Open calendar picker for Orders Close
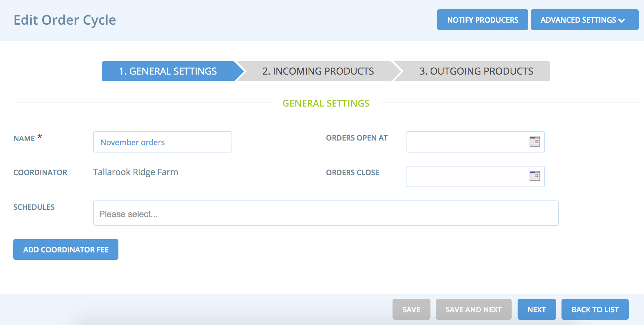The image size is (644, 325). tap(535, 176)
